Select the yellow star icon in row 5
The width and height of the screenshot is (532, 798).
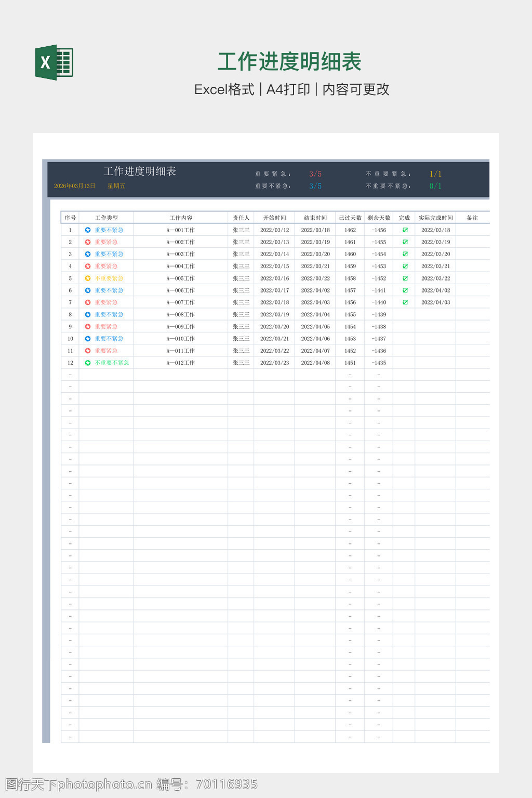pos(88,278)
